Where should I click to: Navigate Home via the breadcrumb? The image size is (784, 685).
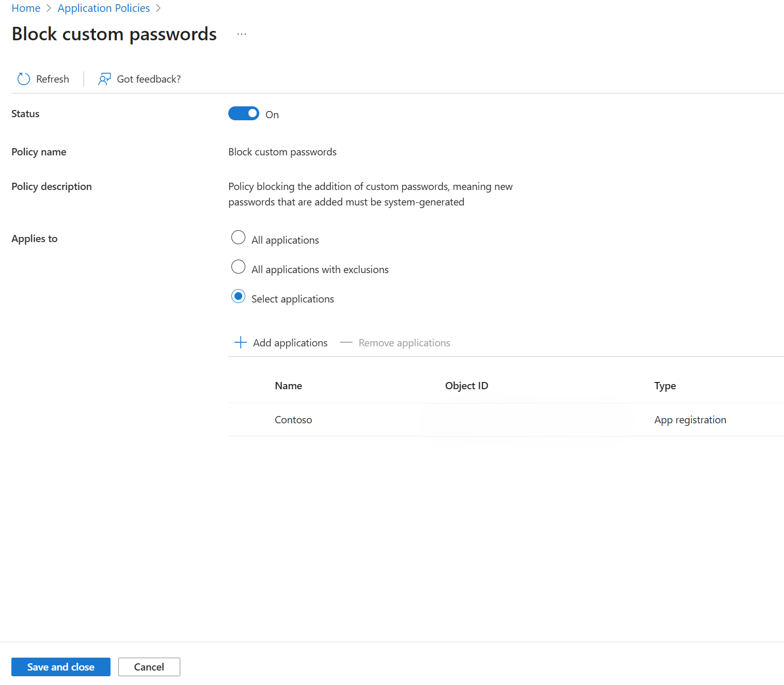[26, 8]
